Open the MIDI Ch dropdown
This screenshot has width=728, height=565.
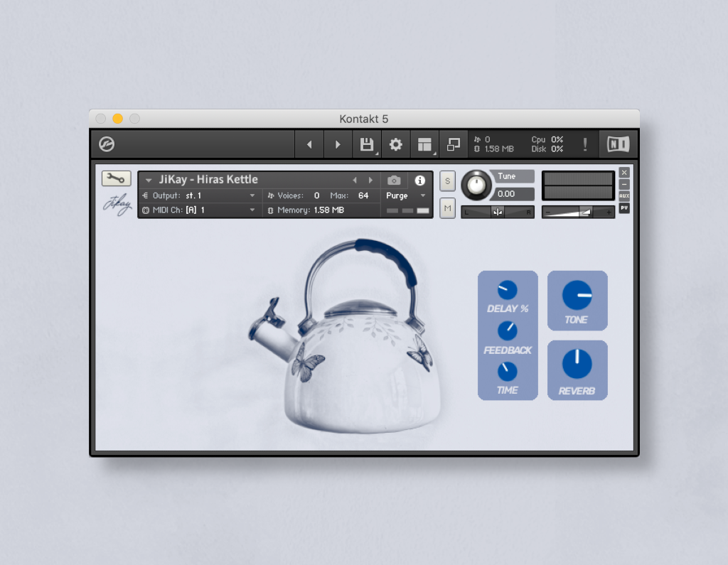[x=199, y=210]
